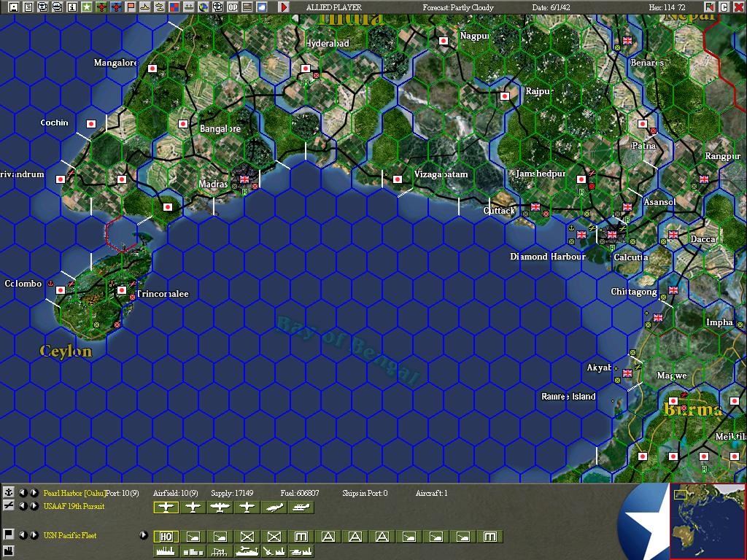The width and height of the screenshot is (747, 560).
Task: Go to previous HQ before USN Pacific Fleet
Action: 23,534
